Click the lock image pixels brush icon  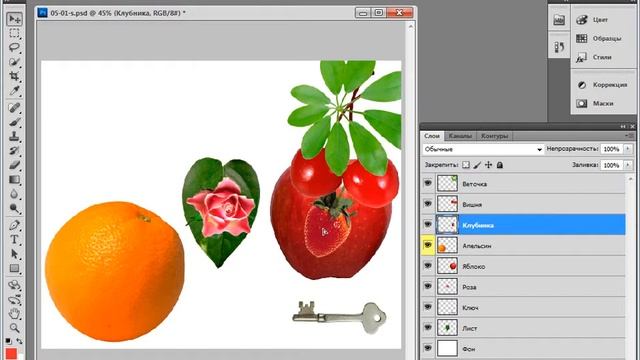477,165
